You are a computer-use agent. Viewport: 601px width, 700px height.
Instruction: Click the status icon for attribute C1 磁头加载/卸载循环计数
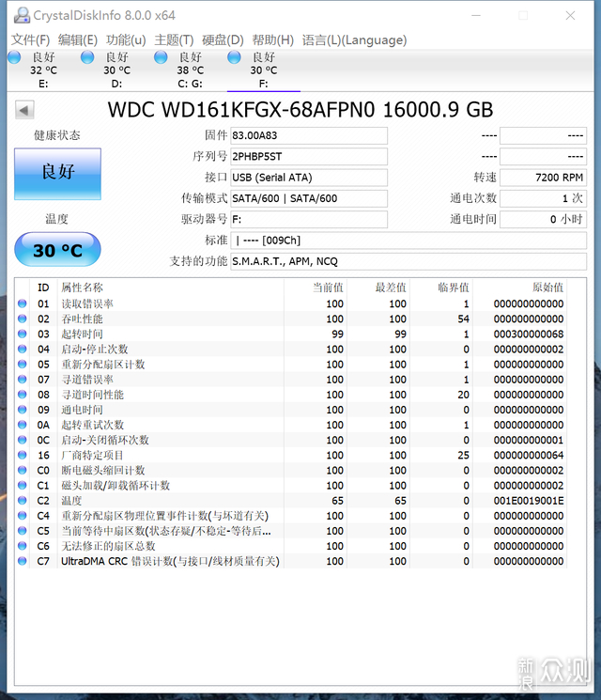click(23, 485)
